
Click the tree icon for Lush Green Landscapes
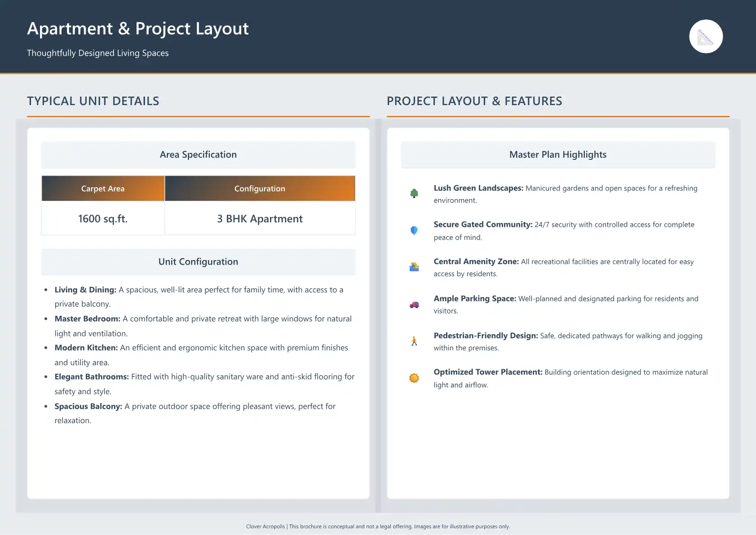tap(414, 194)
